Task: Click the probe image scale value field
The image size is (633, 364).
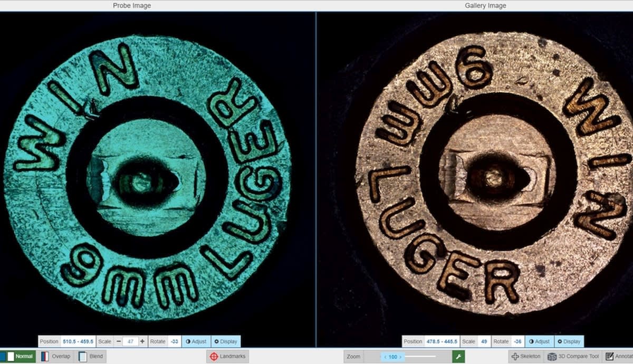Action: 130,341
